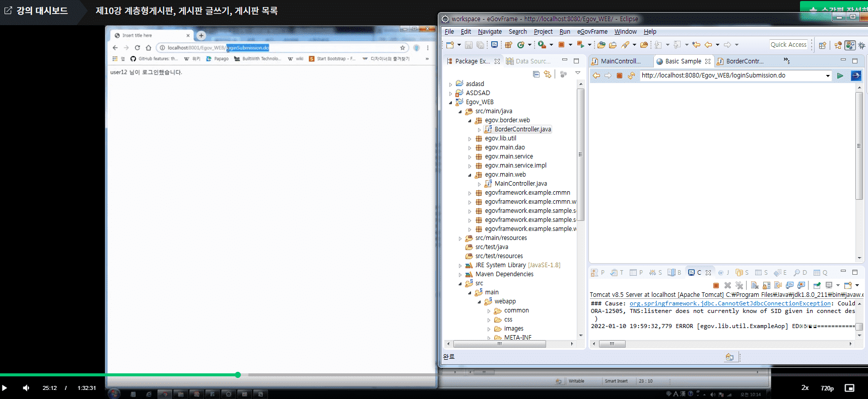
Task: Bookmark page using star icon in address bar
Action: [403, 48]
